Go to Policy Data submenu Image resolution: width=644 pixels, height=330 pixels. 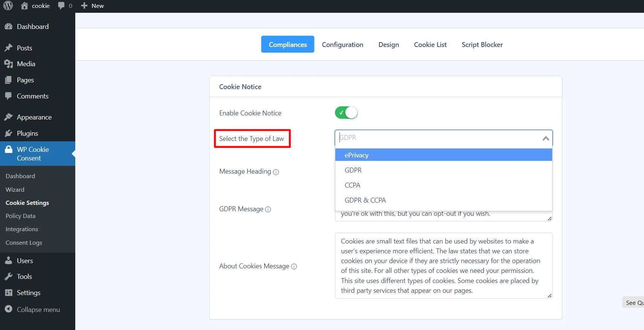(x=20, y=216)
